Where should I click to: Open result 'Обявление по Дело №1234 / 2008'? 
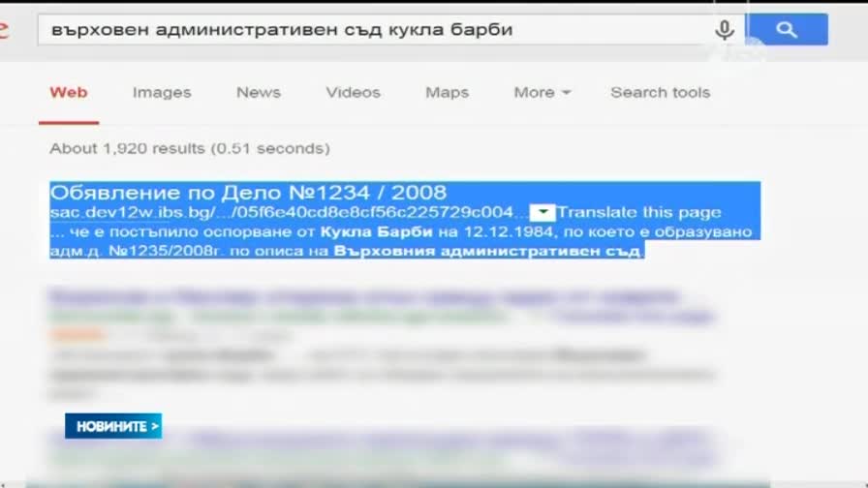248,193
